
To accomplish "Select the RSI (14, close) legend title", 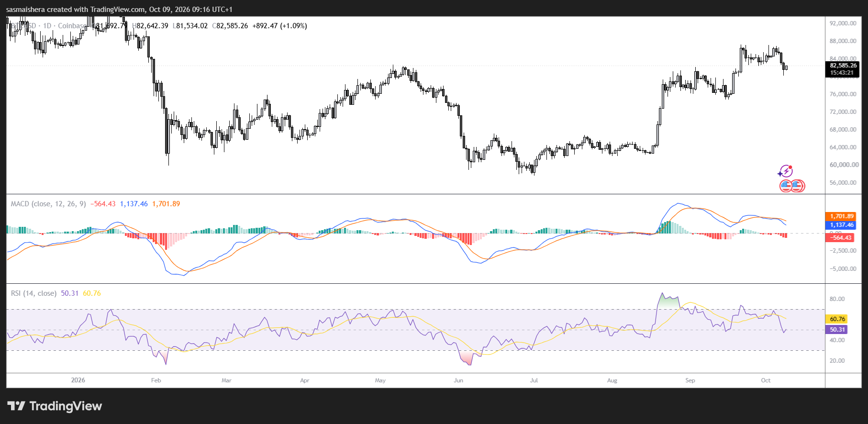I will [x=33, y=293].
